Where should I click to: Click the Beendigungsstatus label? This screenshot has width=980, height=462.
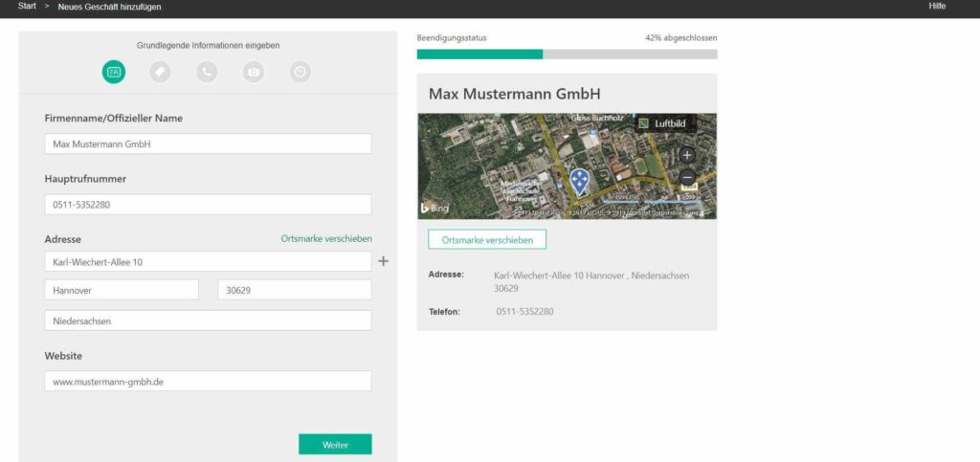[452, 37]
